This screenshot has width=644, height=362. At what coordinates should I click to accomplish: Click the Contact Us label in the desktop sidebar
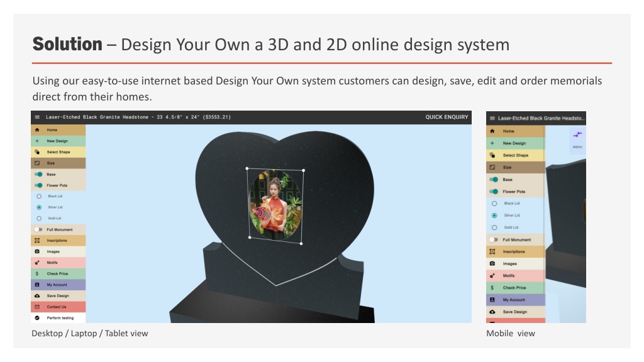coord(56,307)
